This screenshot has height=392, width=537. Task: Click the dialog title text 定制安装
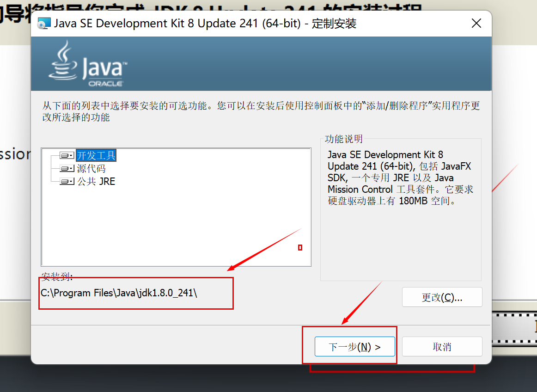pos(334,24)
